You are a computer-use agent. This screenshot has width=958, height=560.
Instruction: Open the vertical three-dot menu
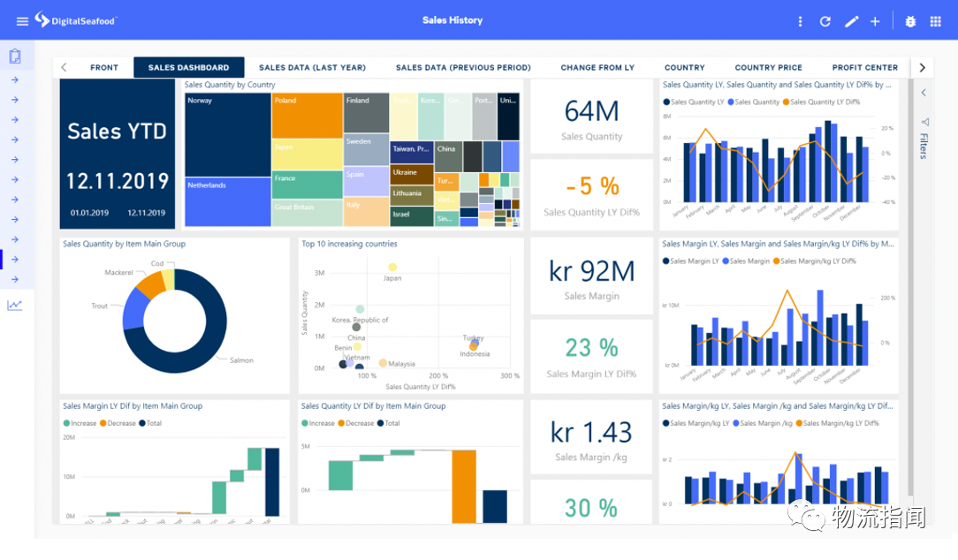[800, 21]
